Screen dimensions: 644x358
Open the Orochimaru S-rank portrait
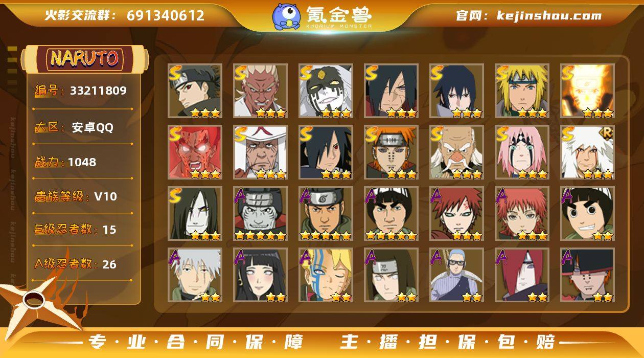195,213
